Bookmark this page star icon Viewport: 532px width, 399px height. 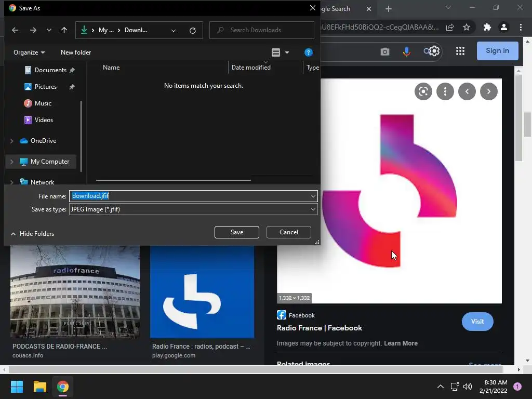(467, 27)
